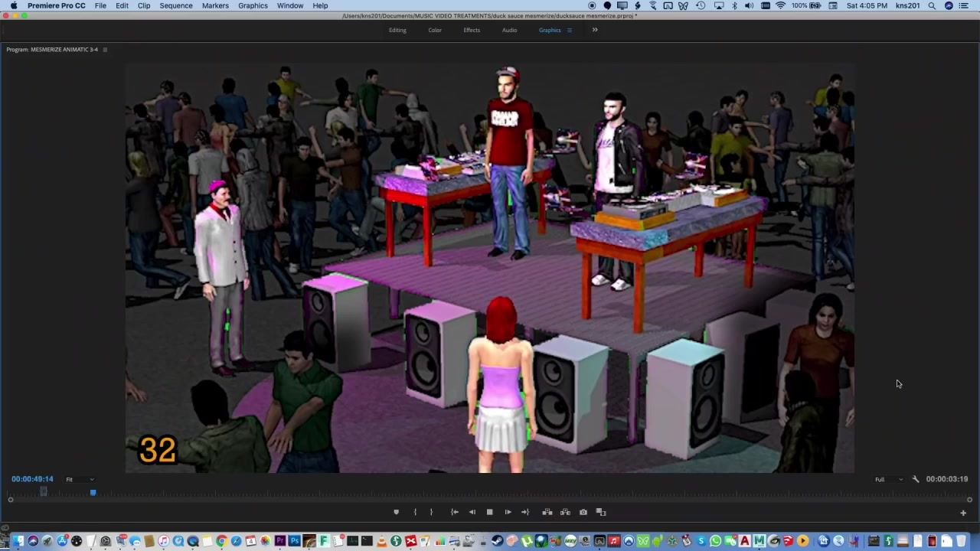Add a marker in the Program monitor
980x551 pixels.
click(x=396, y=512)
